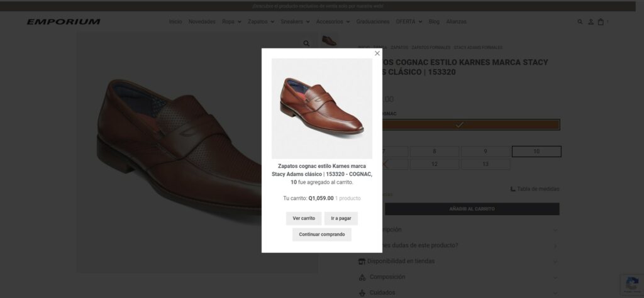Open Graduaciones menu item
The width and height of the screenshot is (644, 298).
(373, 22)
